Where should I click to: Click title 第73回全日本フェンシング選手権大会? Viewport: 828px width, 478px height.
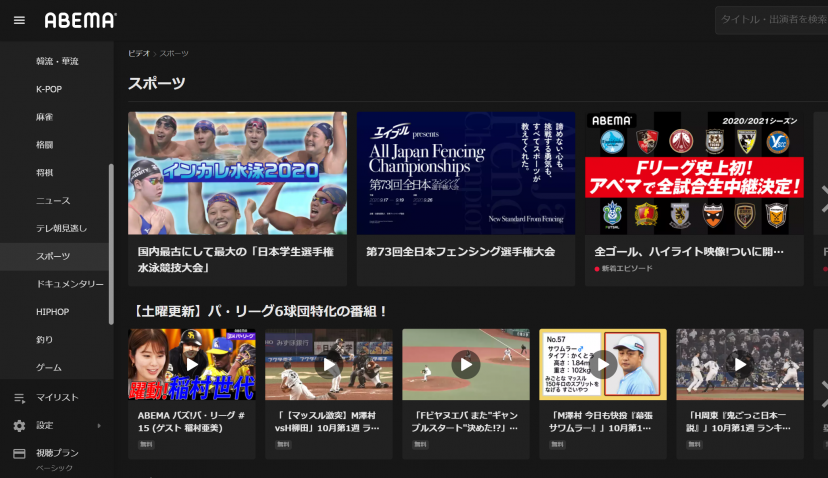click(460, 252)
